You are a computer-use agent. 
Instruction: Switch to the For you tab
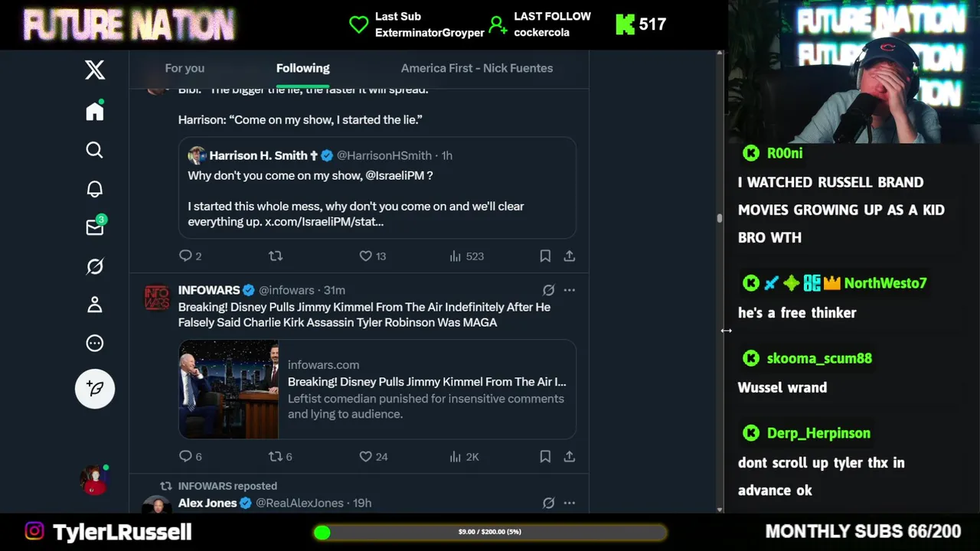(x=185, y=68)
